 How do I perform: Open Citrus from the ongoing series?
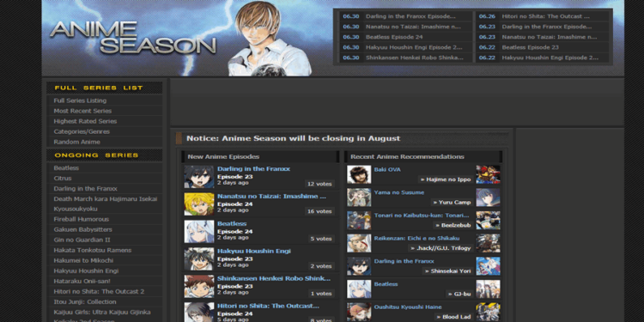coord(63,179)
